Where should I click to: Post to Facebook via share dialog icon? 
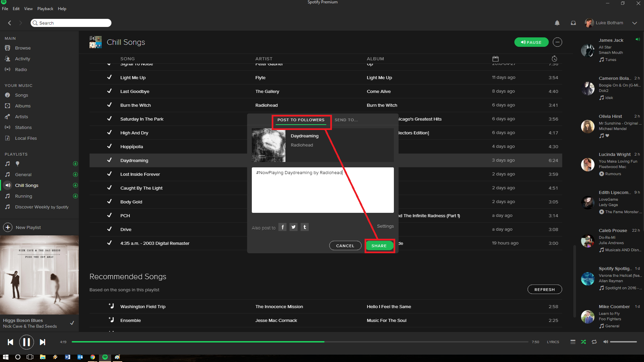[x=282, y=227]
